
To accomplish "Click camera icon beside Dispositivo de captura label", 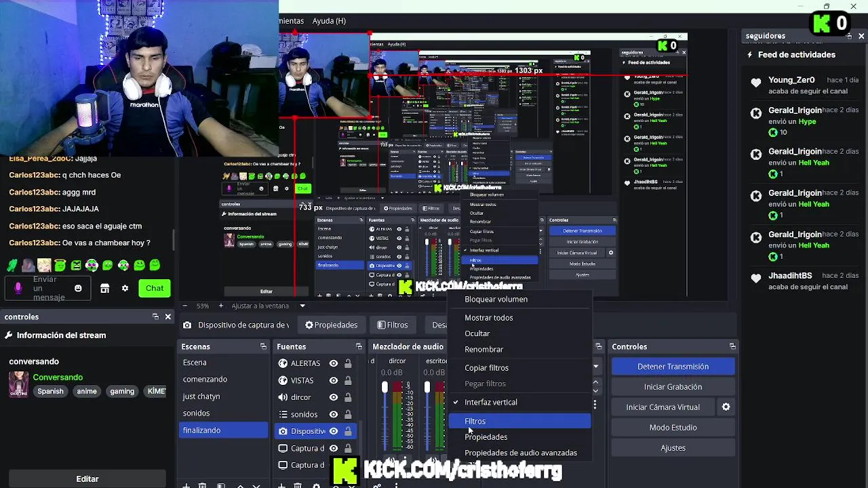I will [x=187, y=325].
